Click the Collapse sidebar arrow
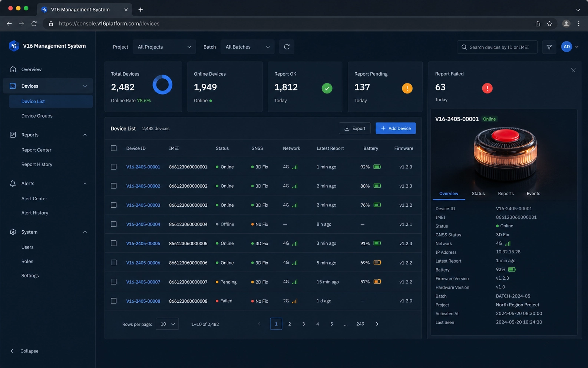Screen dimensions: 588x368 point(12,351)
